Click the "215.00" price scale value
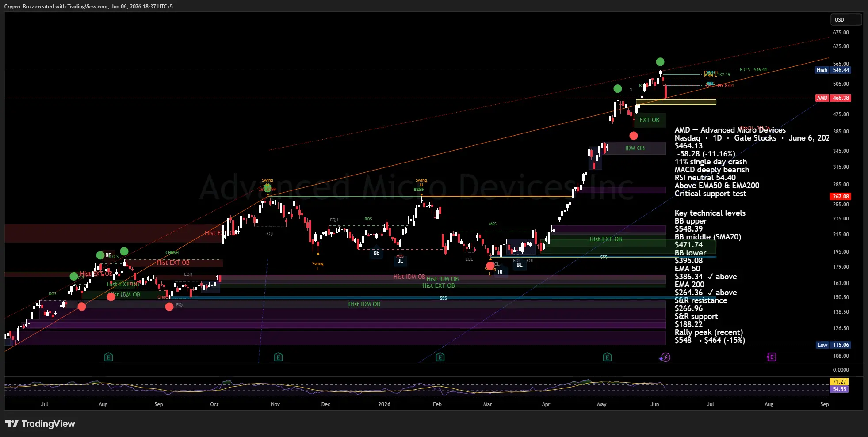This screenshot has width=868, height=437. [x=841, y=235]
